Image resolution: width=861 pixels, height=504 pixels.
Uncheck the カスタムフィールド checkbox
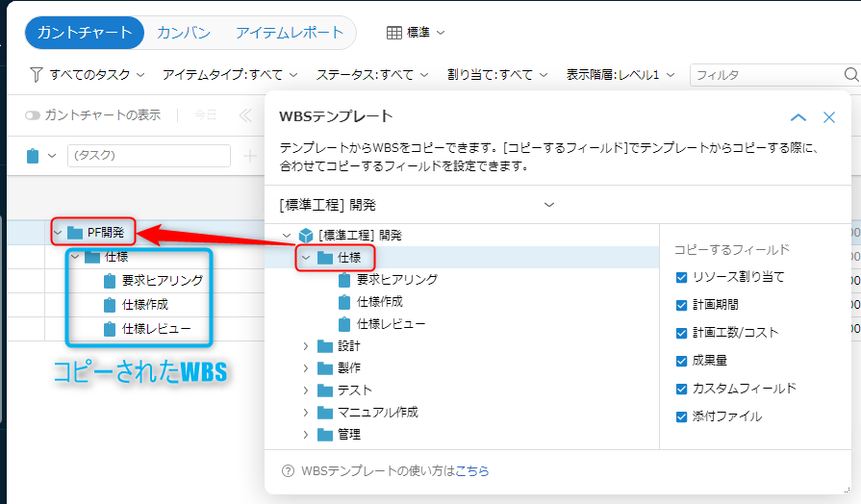(x=681, y=389)
